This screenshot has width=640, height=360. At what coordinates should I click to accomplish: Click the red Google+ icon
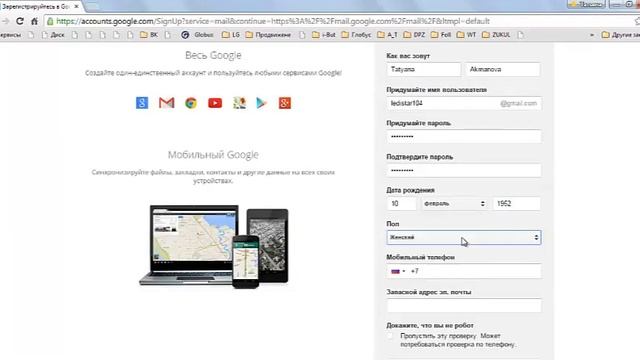tap(285, 103)
